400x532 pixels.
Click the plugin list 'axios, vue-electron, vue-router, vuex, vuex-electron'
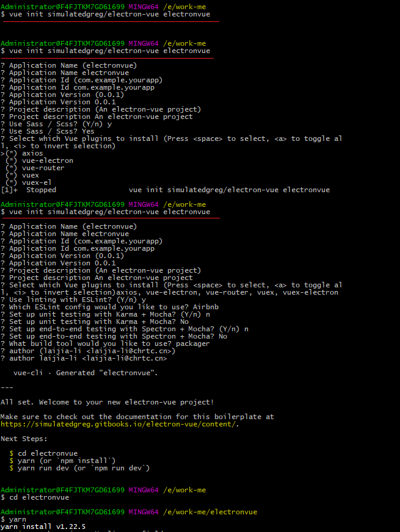227,292
